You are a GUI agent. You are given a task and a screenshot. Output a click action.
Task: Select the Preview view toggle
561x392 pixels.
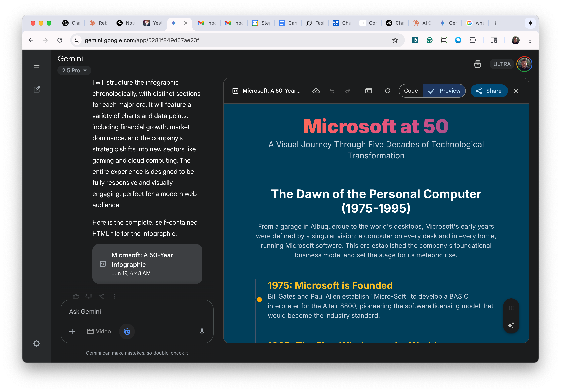pyautogui.click(x=444, y=91)
